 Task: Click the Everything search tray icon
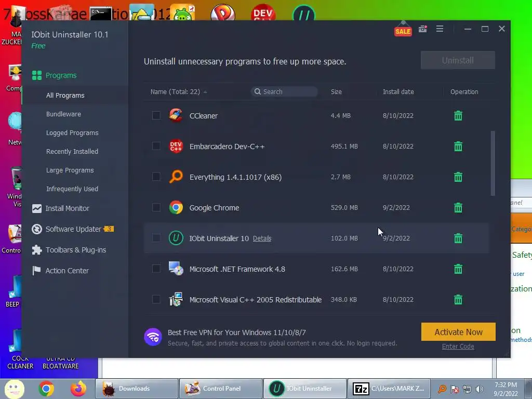point(442,389)
